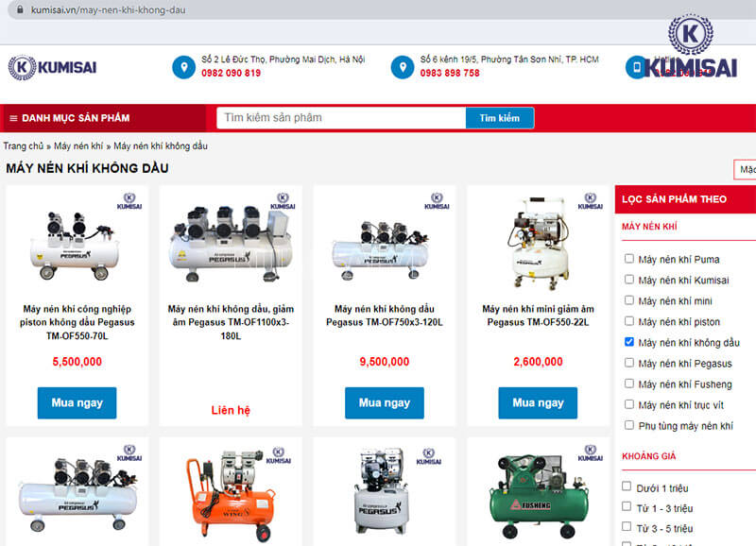Check the Máy nén khí Puma filter
This screenshot has width=756, height=546.
628,259
